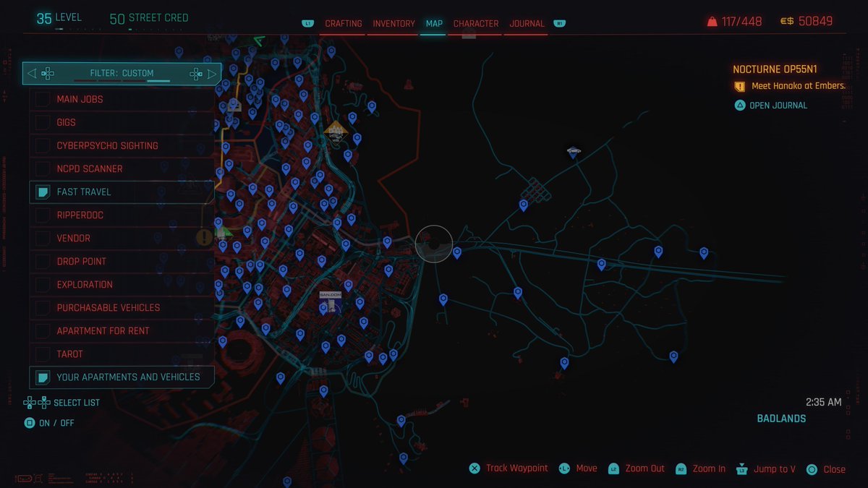Click the Jump to V label
Viewport: 868px width, 488px height.
click(x=774, y=468)
